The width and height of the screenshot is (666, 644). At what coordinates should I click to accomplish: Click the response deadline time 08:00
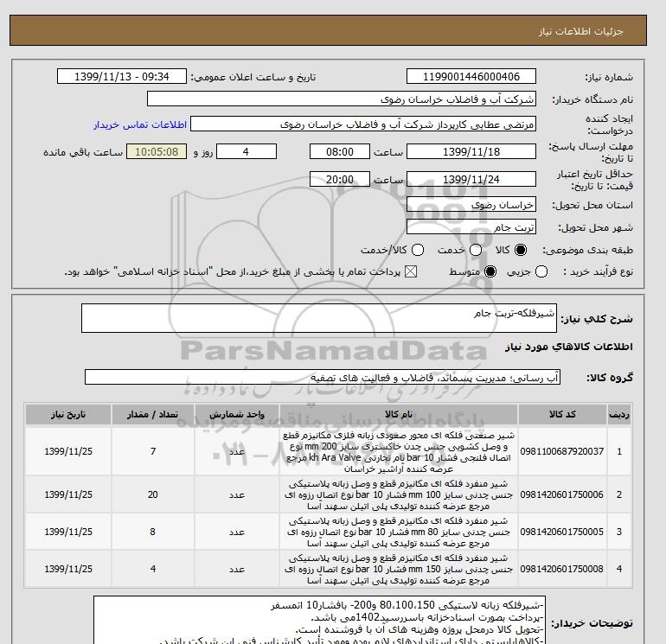[340, 151]
